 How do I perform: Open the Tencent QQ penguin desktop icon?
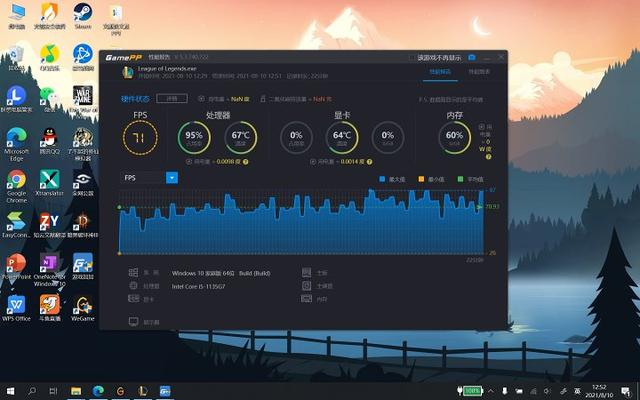(x=50, y=141)
